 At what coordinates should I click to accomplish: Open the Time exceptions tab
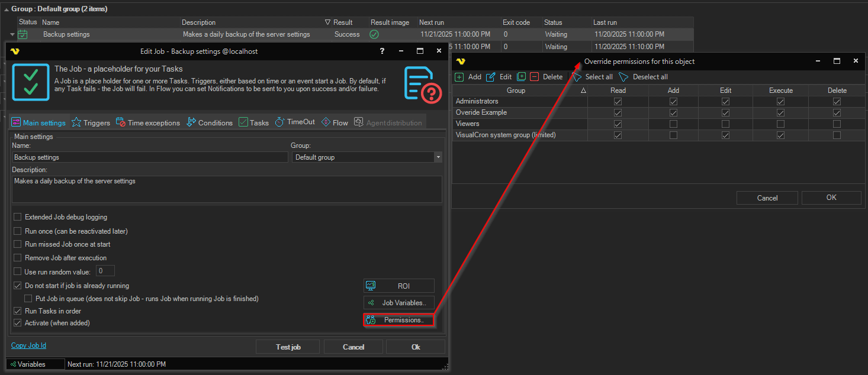147,122
